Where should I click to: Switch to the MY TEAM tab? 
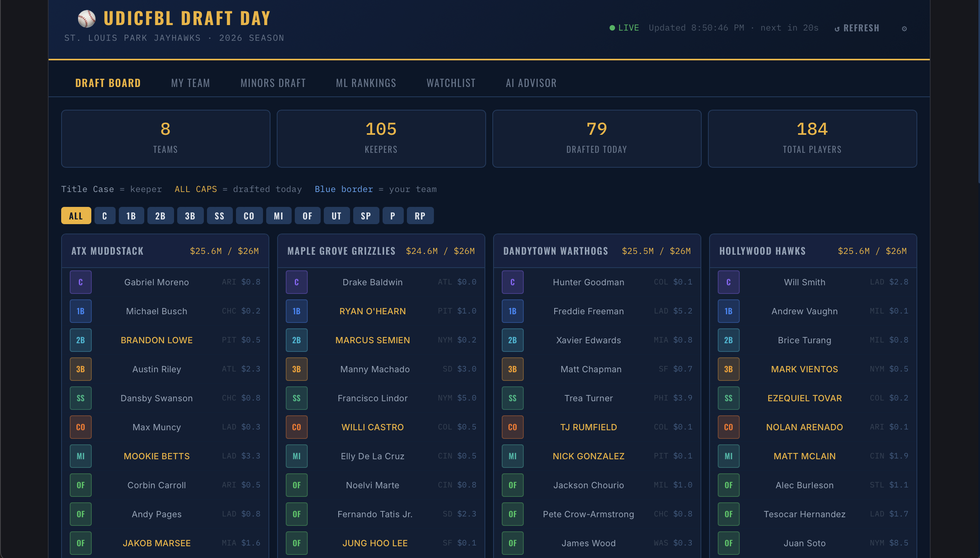point(191,83)
